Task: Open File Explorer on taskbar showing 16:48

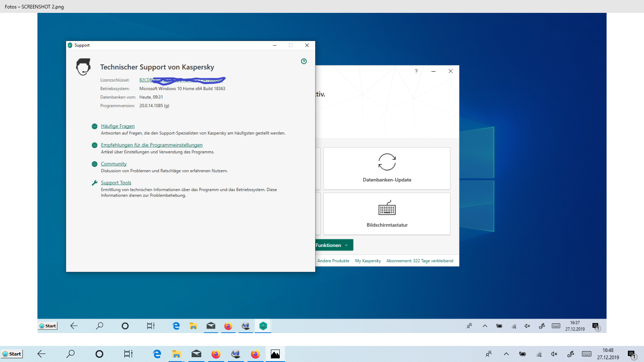Action: click(176, 354)
